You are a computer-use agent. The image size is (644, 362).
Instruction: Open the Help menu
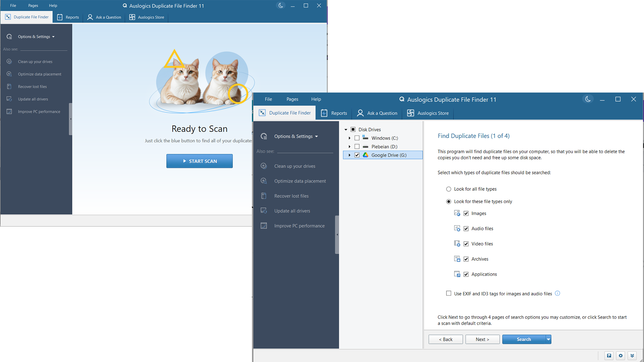(x=316, y=99)
